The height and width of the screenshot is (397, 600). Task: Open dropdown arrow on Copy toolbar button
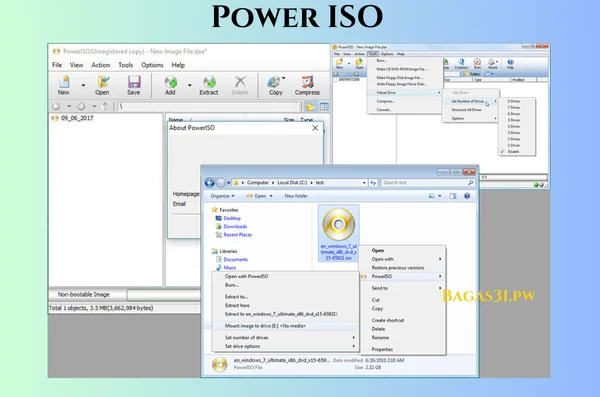click(284, 78)
